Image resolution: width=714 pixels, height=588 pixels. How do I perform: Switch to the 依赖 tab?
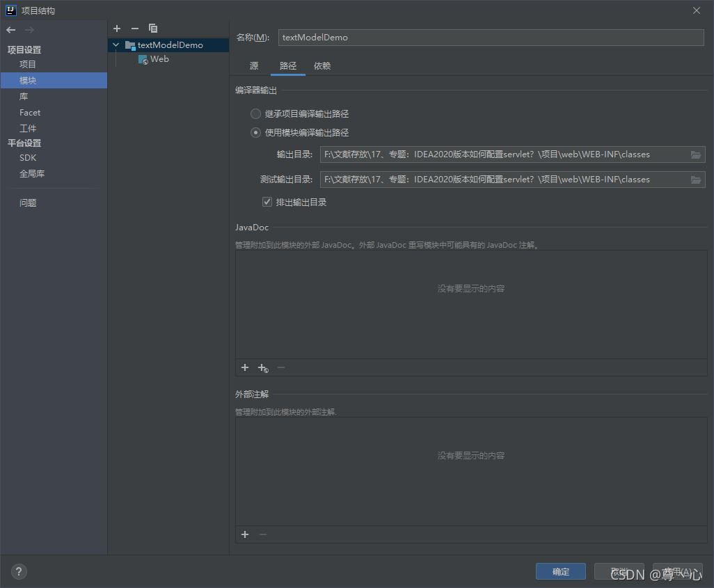click(x=322, y=66)
